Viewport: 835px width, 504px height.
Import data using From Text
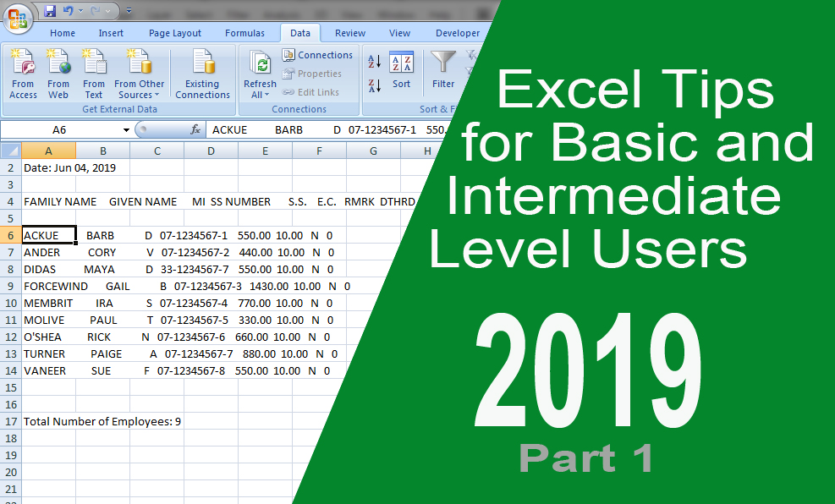(x=93, y=72)
